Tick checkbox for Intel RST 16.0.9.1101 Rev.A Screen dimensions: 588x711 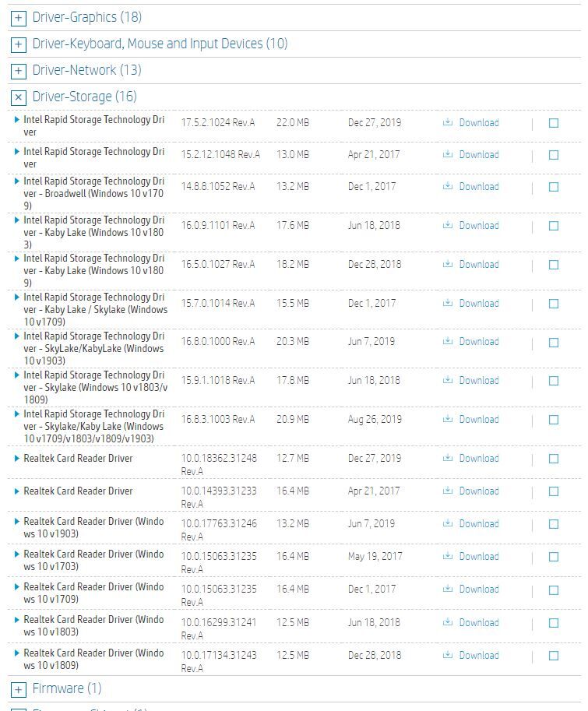click(554, 226)
